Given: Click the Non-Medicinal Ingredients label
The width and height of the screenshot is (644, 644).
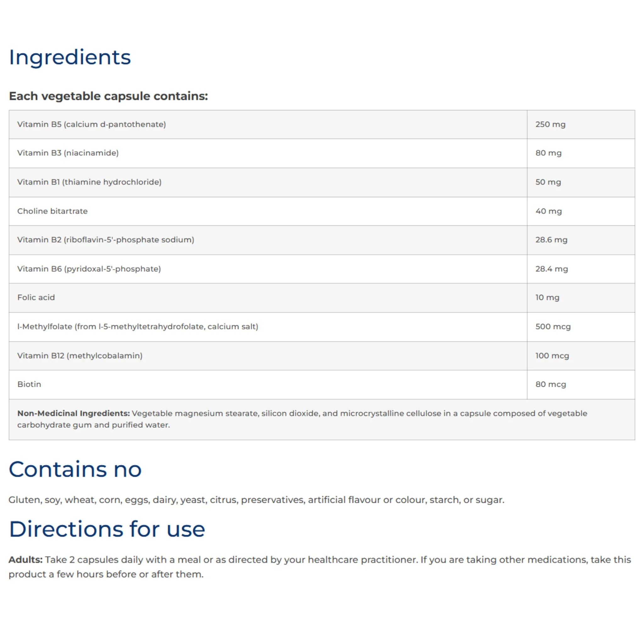Looking at the screenshot, I should pyautogui.click(x=73, y=413).
